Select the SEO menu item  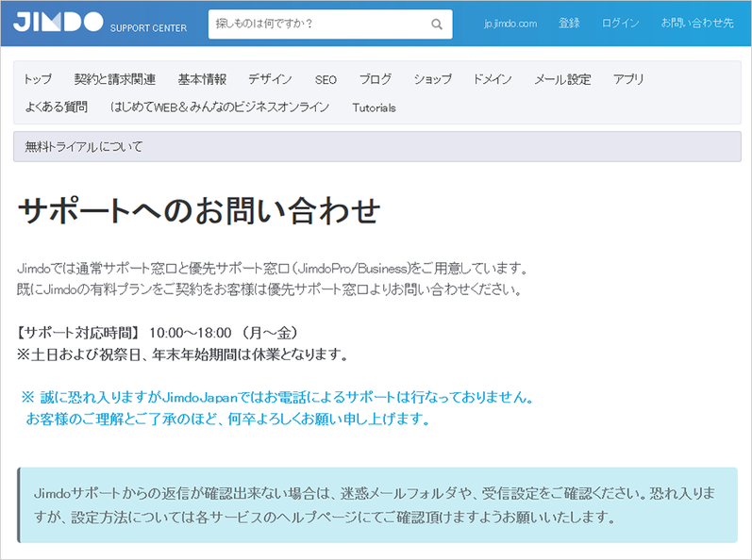click(326, 79)
